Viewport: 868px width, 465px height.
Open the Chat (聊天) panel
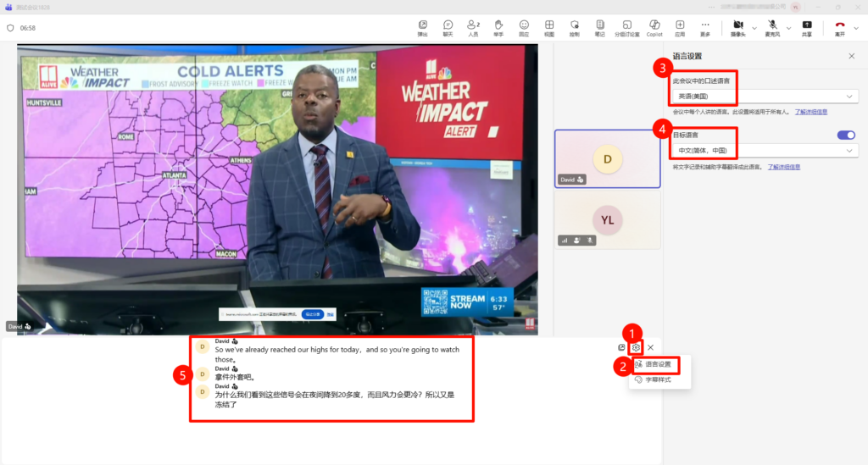[x=448, y=27]
